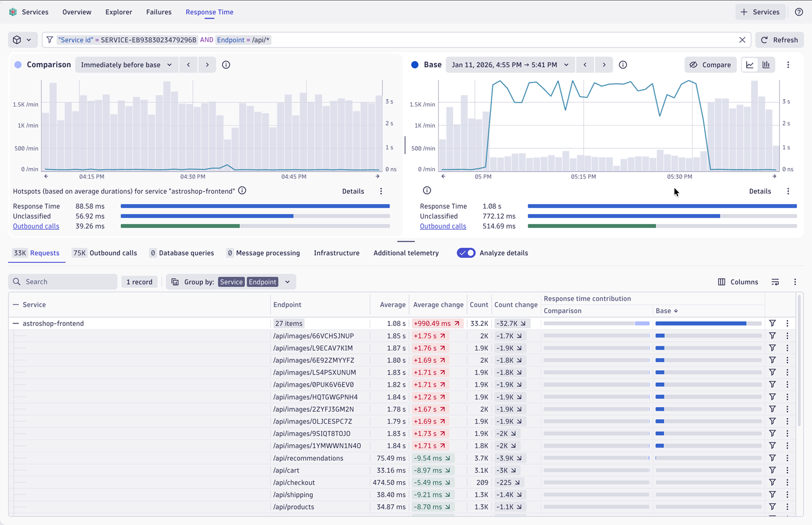
Task: Click the filter icon in the query bar
Action: pyautogui.click(x=50, y=40)
